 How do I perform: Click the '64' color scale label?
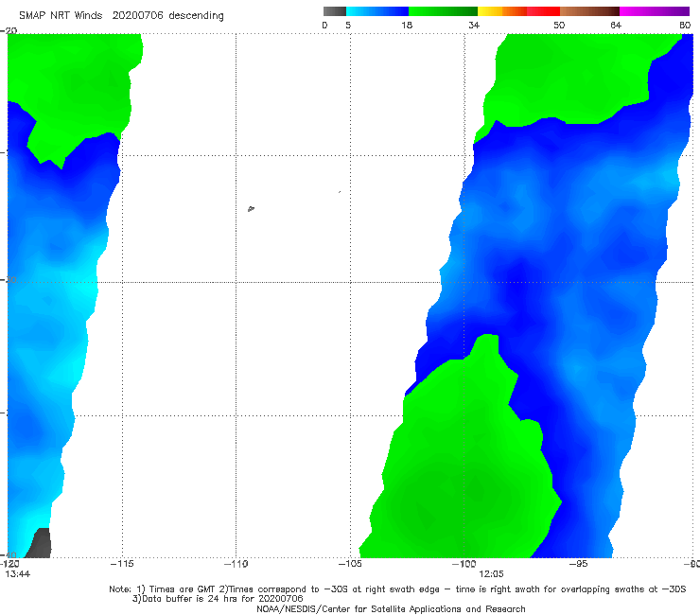pos(616,25)
